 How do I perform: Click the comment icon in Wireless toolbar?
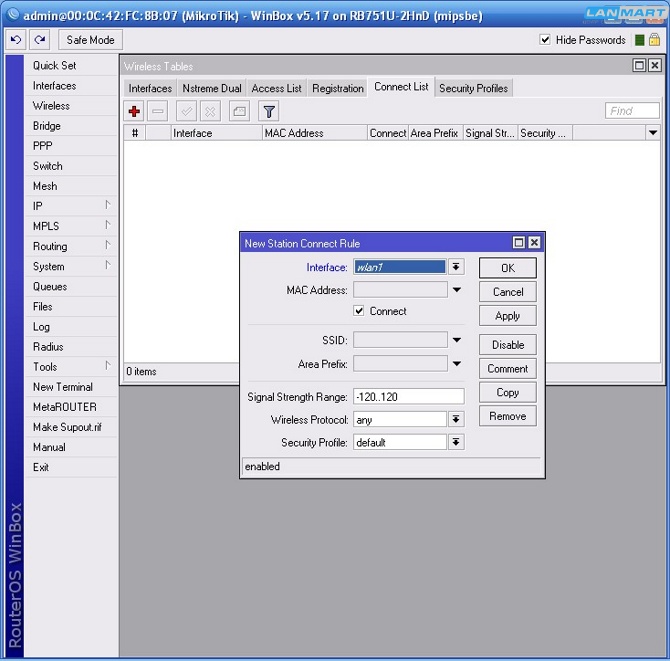click(x=239, y=111)
